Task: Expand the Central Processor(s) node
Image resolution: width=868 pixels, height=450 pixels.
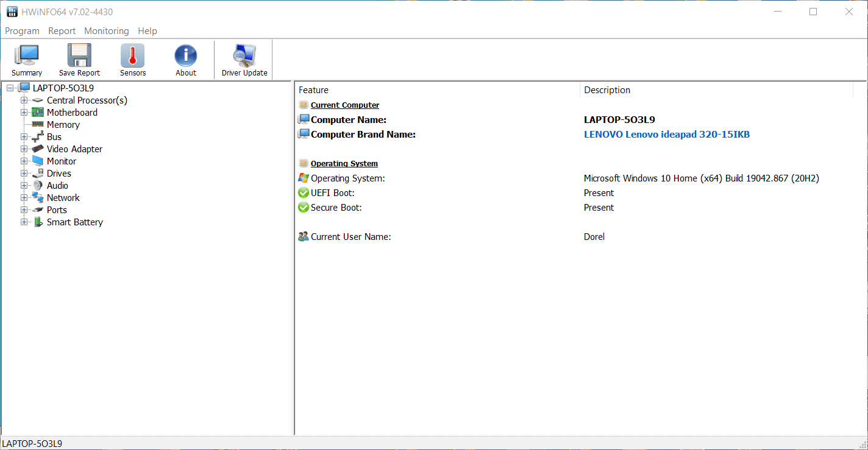Action: click(24, 100)
